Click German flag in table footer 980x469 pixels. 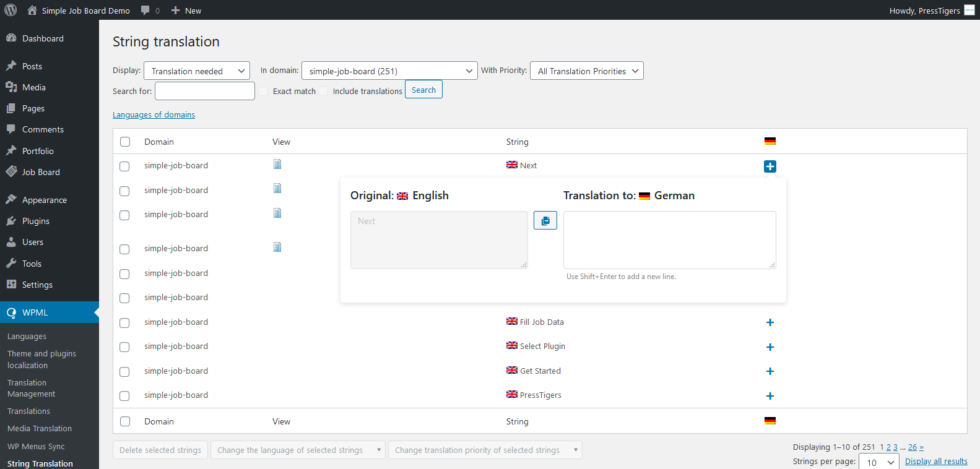click(x=770, y=421)
